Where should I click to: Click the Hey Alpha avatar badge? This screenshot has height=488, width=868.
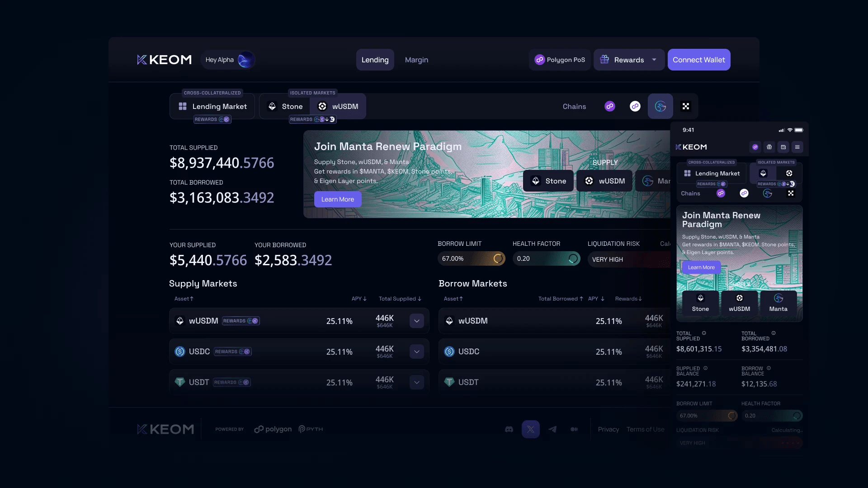click(228, 60)
